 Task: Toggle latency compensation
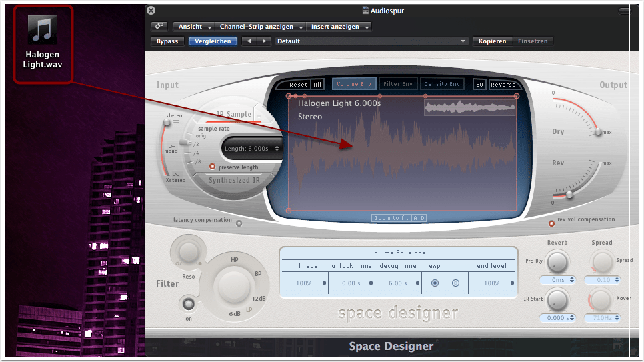click(239, 223)
